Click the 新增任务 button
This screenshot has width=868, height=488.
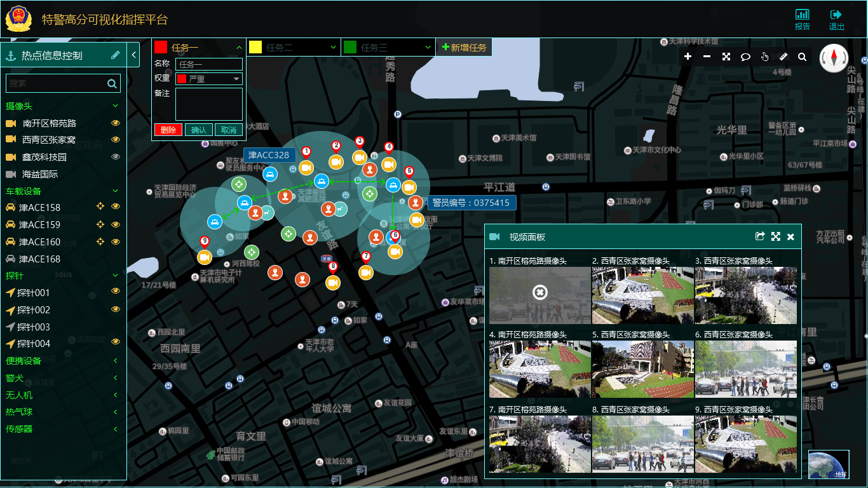click(x=464, y=47)
